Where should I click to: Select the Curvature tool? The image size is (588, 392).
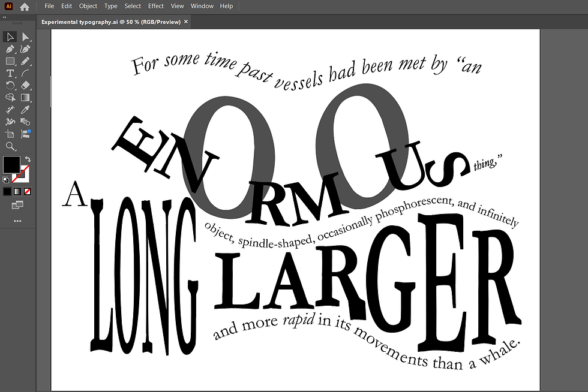pos(25,49)
